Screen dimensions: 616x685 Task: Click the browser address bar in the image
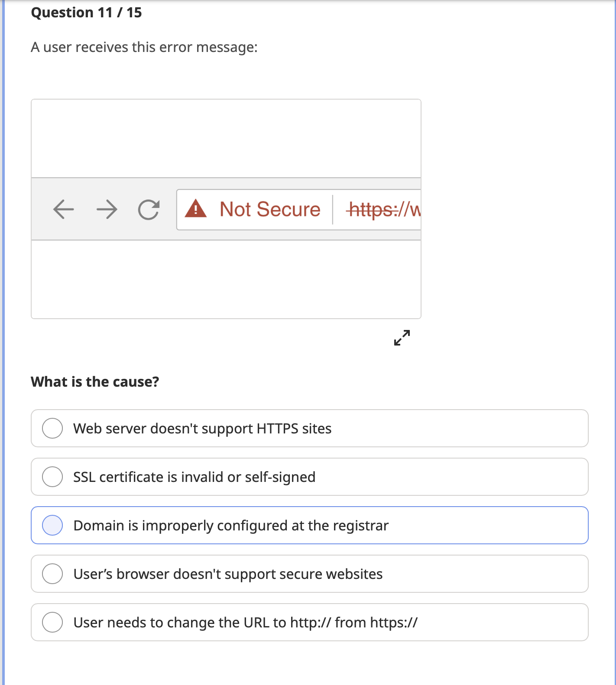click(299, 209)
